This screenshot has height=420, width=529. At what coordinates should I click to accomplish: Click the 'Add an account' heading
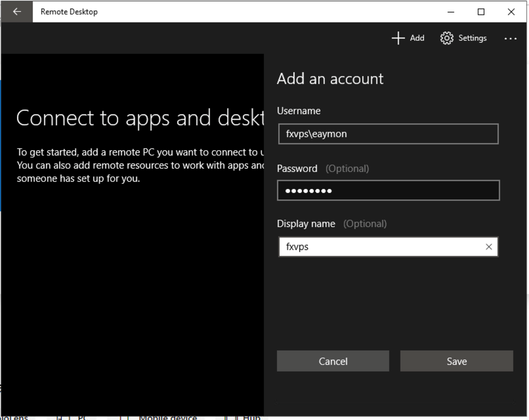(330, 79)
